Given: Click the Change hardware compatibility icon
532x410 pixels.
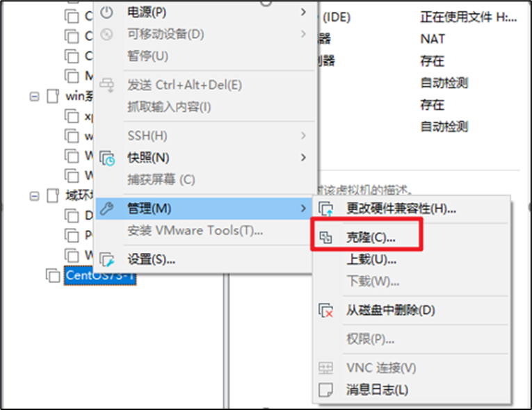Looking at the screenshot, I should coord(326,208).
